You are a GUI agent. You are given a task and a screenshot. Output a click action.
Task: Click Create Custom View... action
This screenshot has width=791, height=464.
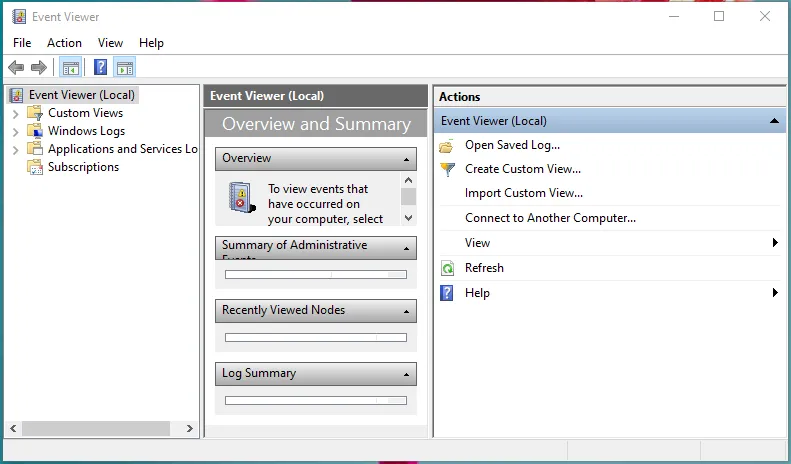523,169
